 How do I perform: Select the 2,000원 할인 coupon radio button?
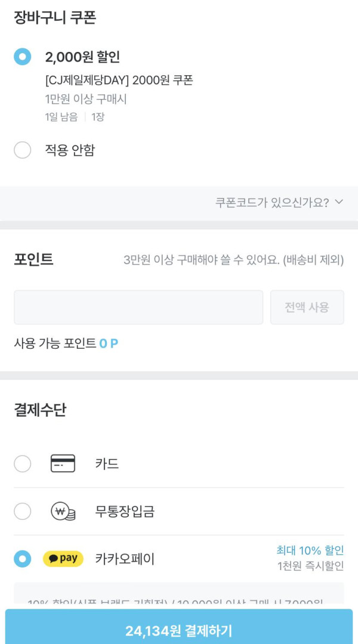[23, 57]
